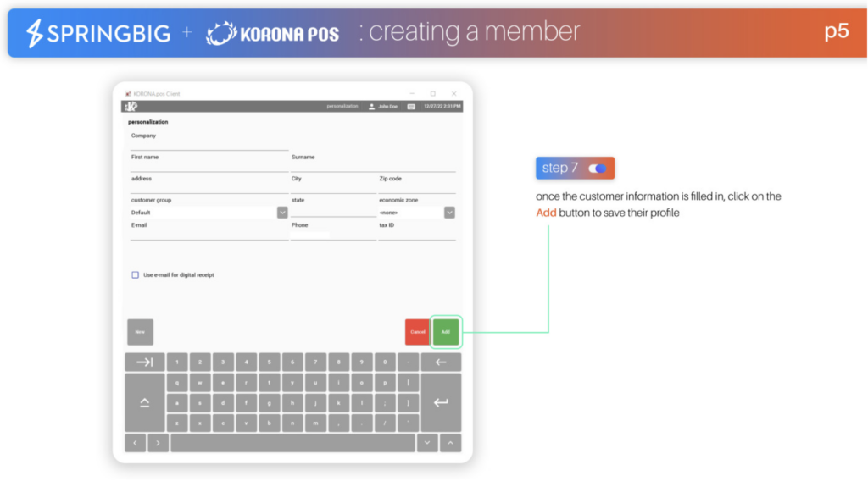Tap the g key

click(x=269, y=403)
